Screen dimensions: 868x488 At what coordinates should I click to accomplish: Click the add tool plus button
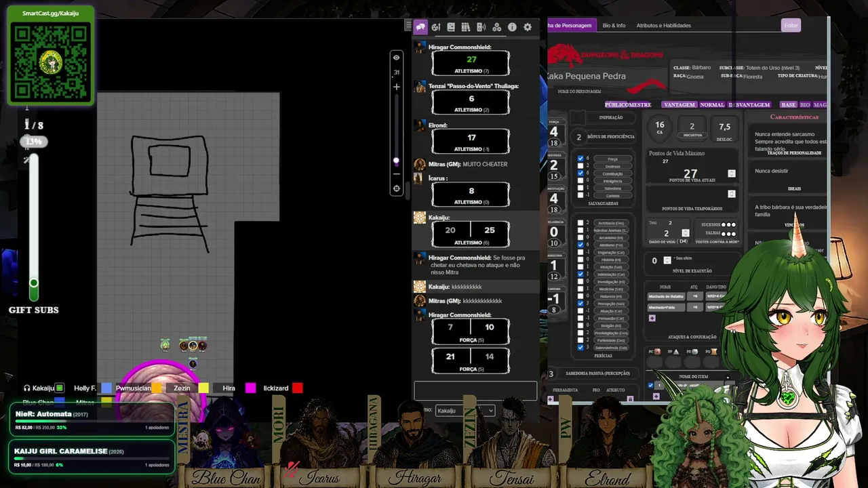pyautogui.click(x=551, y=399)
